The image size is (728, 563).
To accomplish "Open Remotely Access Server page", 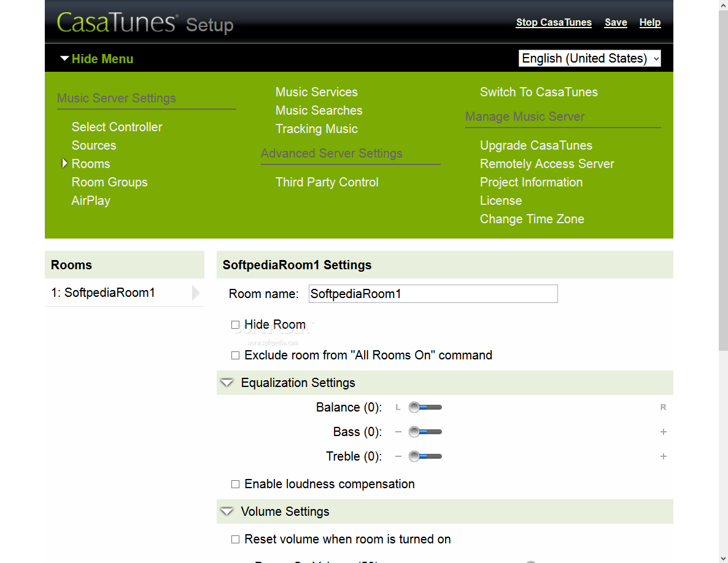I will coord(547,164).
